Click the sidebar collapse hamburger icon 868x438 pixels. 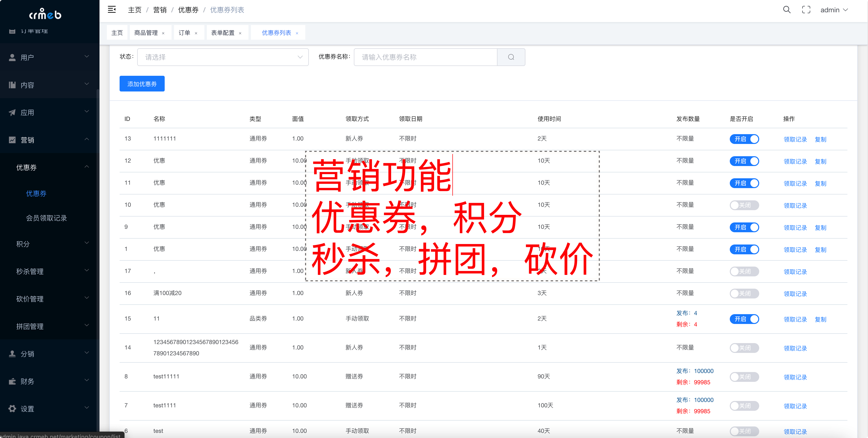point(112,9)
